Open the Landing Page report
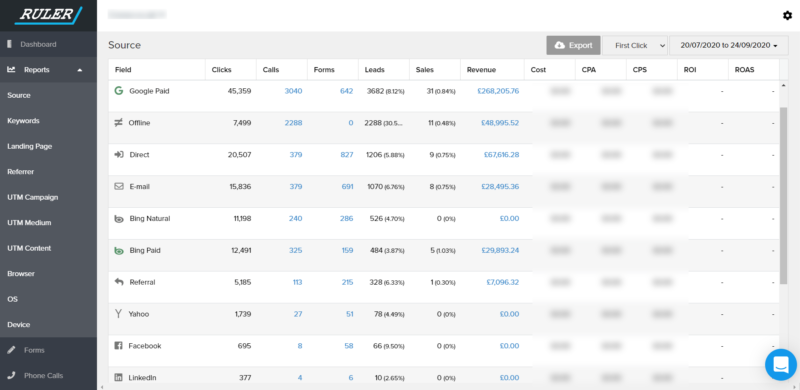 click(x=30, y=147)
